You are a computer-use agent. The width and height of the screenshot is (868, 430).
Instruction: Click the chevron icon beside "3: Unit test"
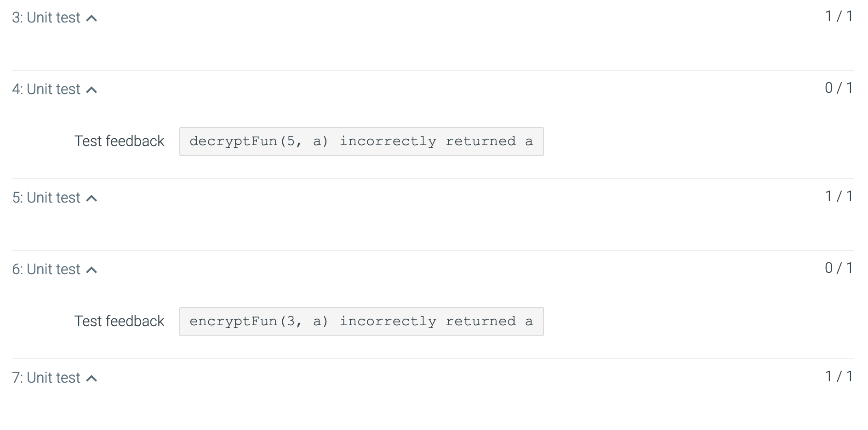(92, 17)
